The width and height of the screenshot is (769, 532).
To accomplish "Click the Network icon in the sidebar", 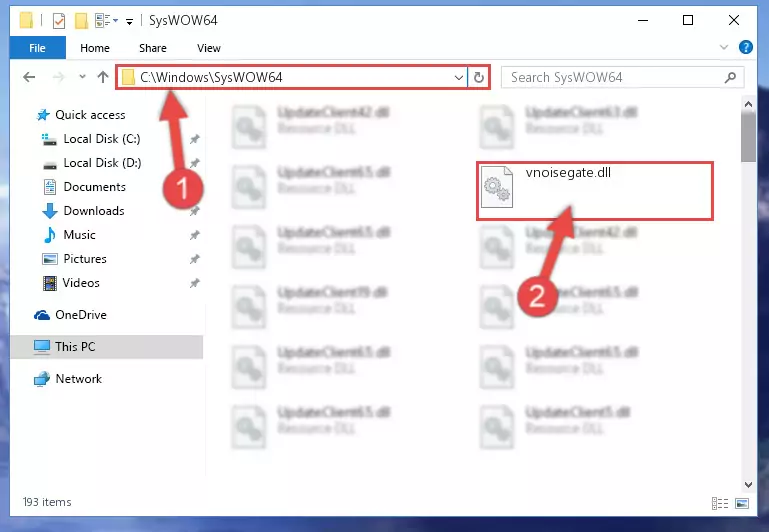I will (42, 379).
